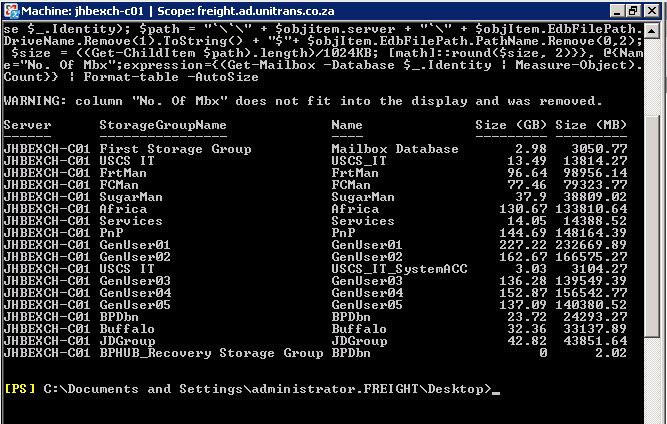The image size is (667, 424).
Task: Close the Exchange Management Shell window
Action: (x=651, y=11)
